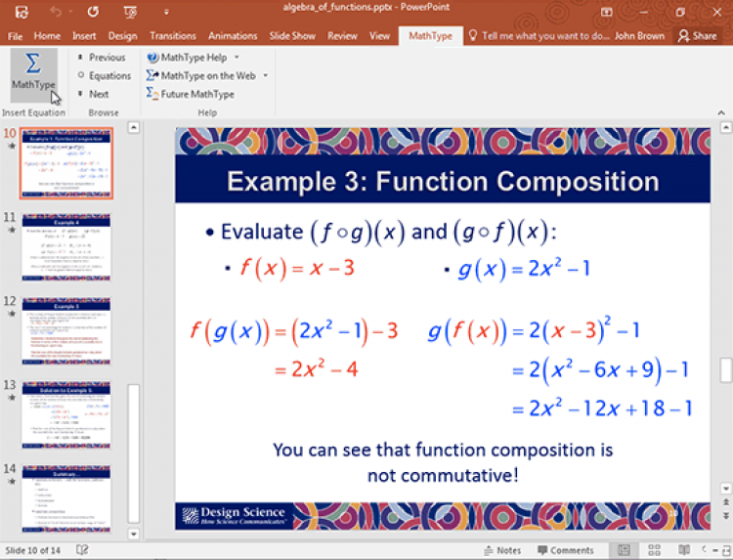Expand MathType Help dropdown arrow
The image size is (733, 560).
(x=237, y=57)
